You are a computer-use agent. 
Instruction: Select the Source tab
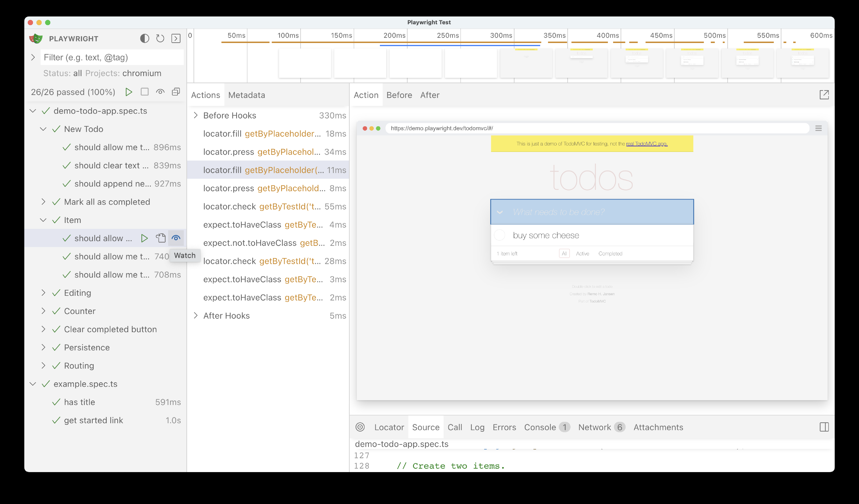point(426,427)
